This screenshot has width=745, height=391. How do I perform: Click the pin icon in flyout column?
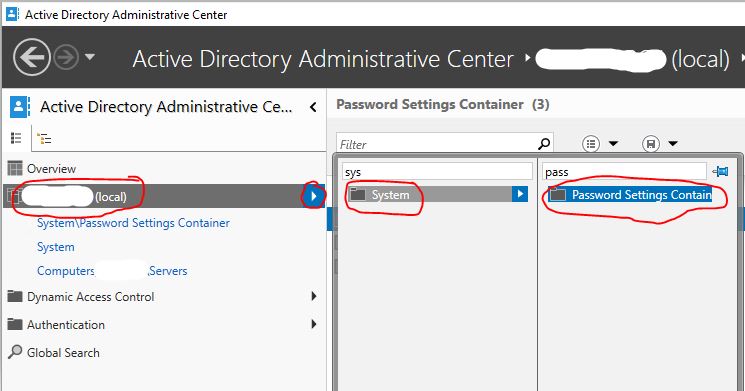720,172
